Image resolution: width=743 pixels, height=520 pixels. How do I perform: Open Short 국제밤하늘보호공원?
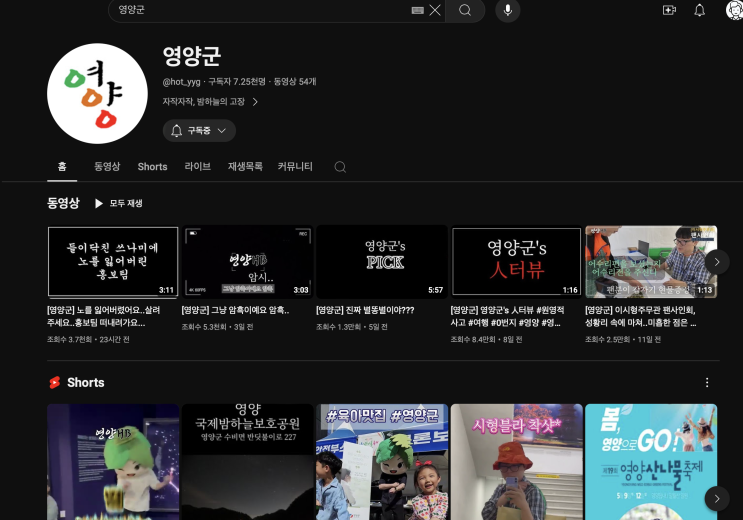(247, 462)
